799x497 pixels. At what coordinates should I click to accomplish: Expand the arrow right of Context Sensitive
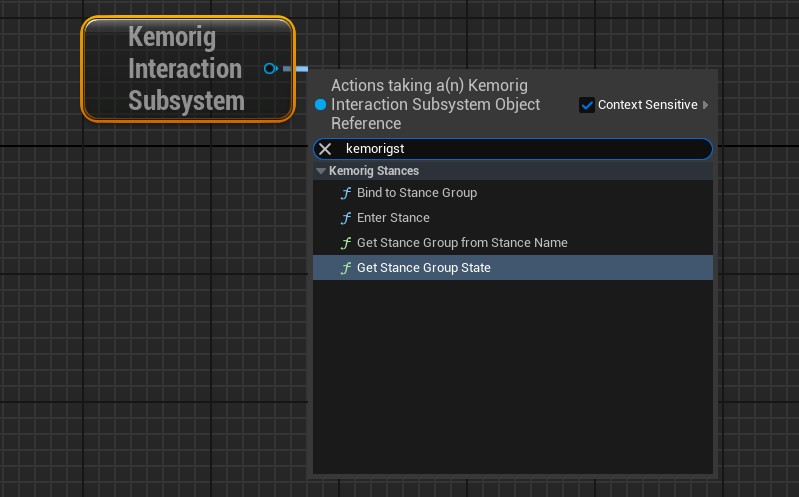(x=706, y=105)
